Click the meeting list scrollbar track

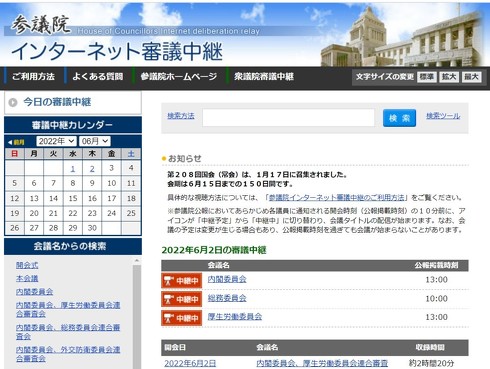(x=137, y=317)
